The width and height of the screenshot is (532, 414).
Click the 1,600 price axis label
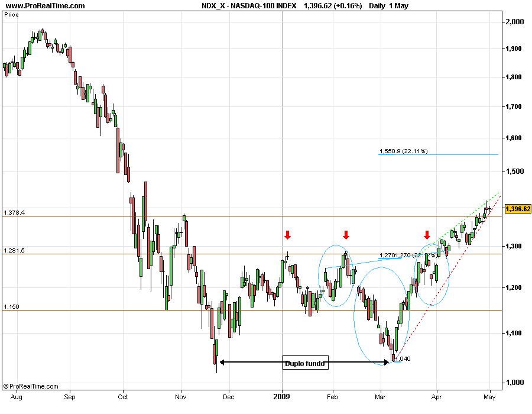[514, 138]
